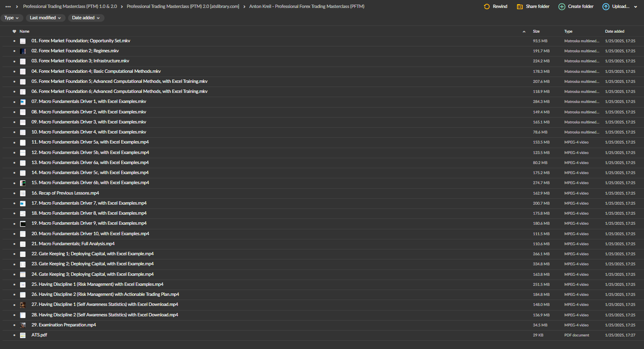Navigate to the PTM 2.0 [atslibrary.com] breadcrumb

click(x=183, y=7)
